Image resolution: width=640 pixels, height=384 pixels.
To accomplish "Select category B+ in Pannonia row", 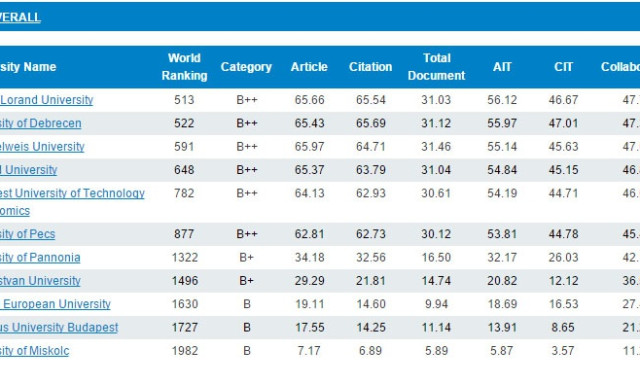I will pos(247,257).
